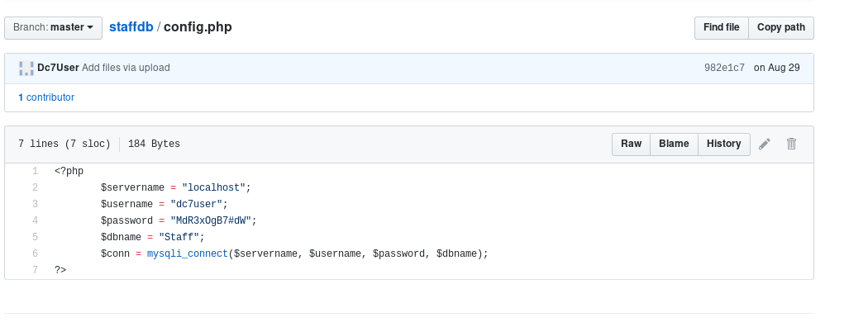
Task: Click the $conn variable on line 6
Action: (x=115, y=254)
